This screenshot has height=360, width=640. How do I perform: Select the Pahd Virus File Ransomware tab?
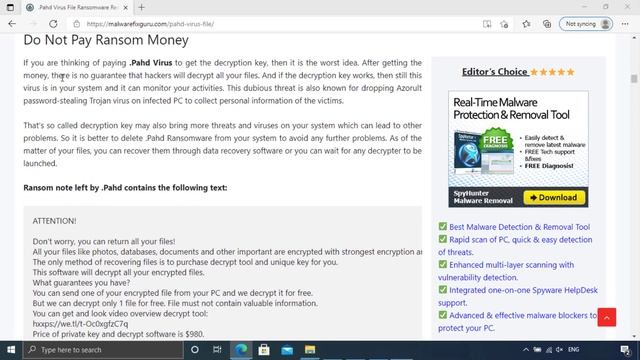(76, 7)
